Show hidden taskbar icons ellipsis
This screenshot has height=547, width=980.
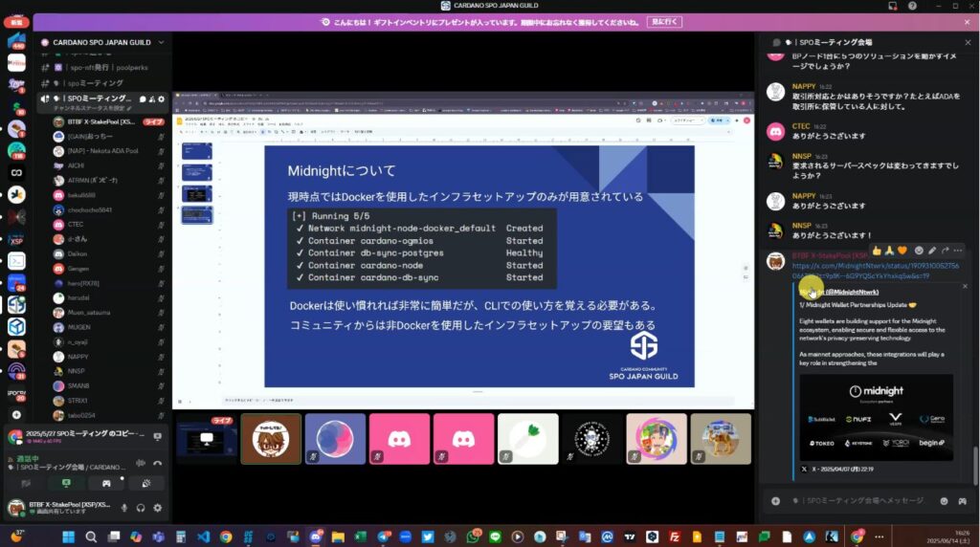coord(880,537)
